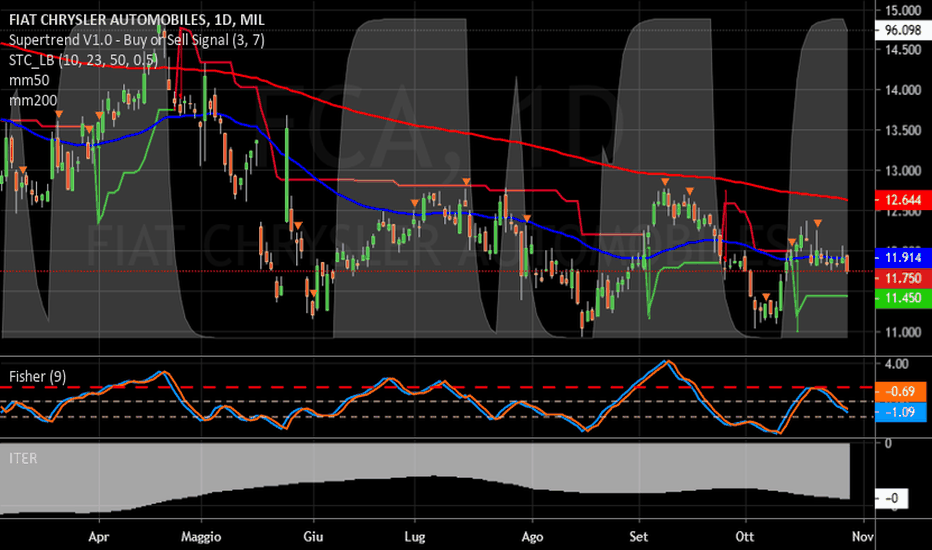
Task: Click the 11.450 green price label
Action: coord(903,298)
